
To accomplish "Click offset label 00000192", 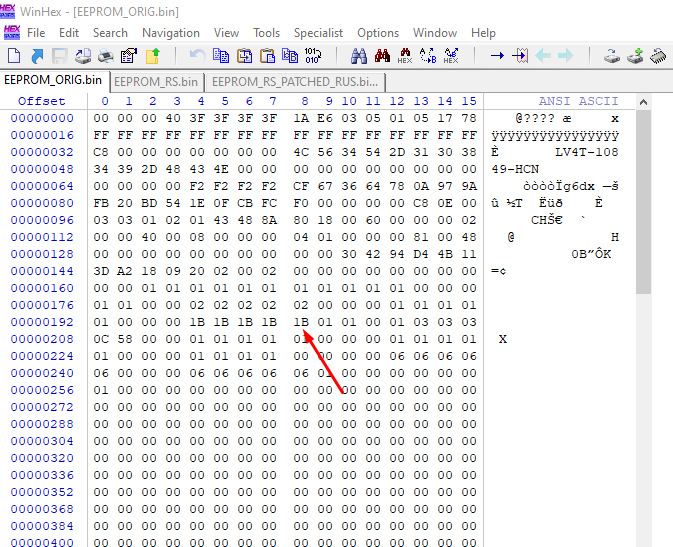I will [x=42, y=322].
